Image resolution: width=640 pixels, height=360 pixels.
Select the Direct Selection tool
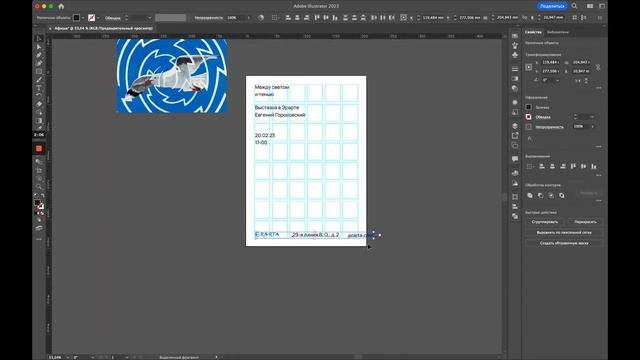pyautogui.click(x=39, y=47)
